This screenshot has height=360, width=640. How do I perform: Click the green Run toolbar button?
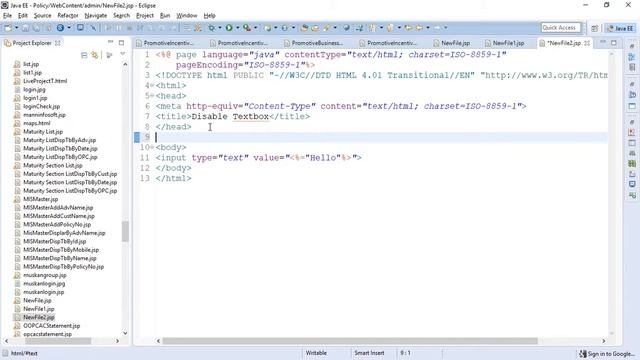pyautogui.click(x=229, y=28)
